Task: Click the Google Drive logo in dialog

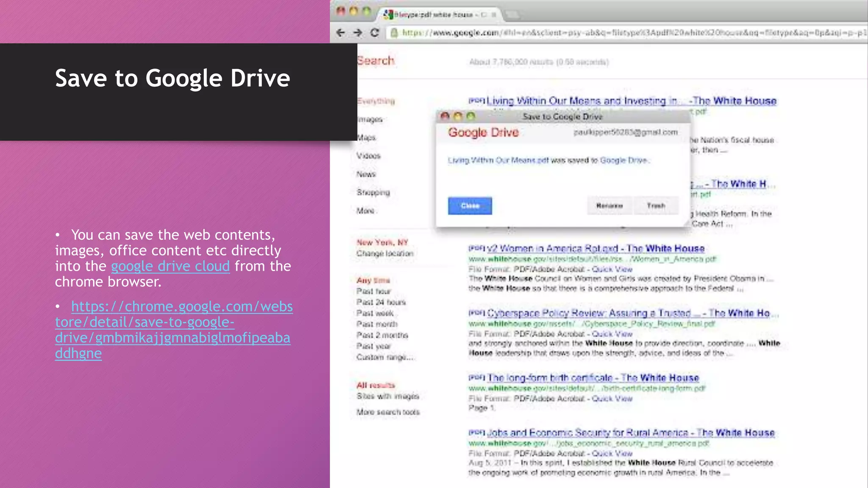Action: (x=483, y=133)
